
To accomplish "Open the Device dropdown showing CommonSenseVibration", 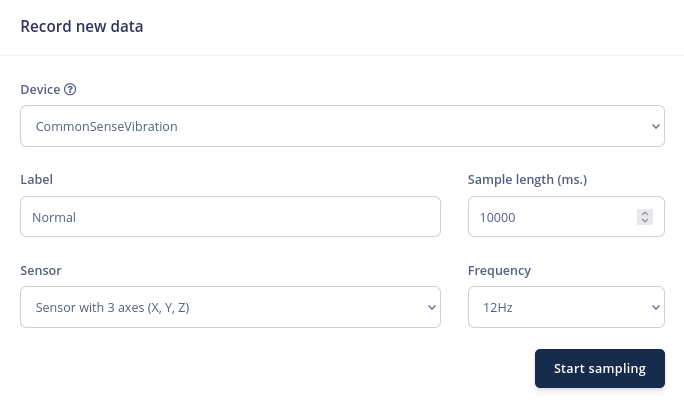I will click(342, 126).
